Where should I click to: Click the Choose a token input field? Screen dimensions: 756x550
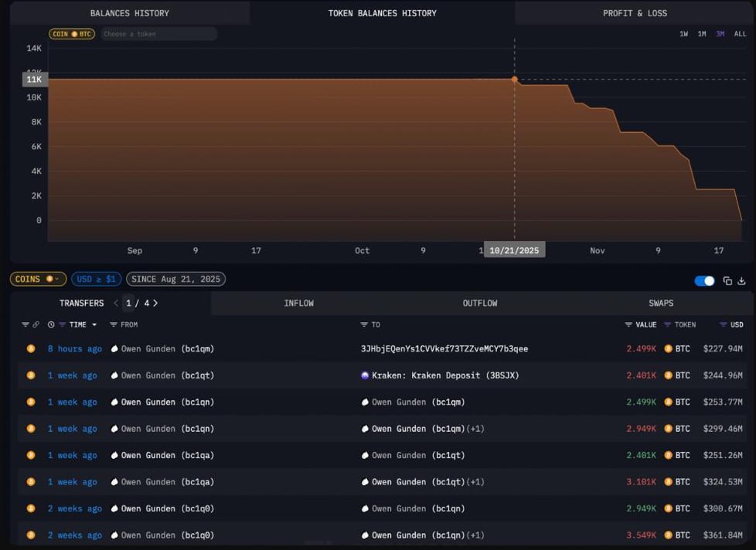(x=158, y=34)
